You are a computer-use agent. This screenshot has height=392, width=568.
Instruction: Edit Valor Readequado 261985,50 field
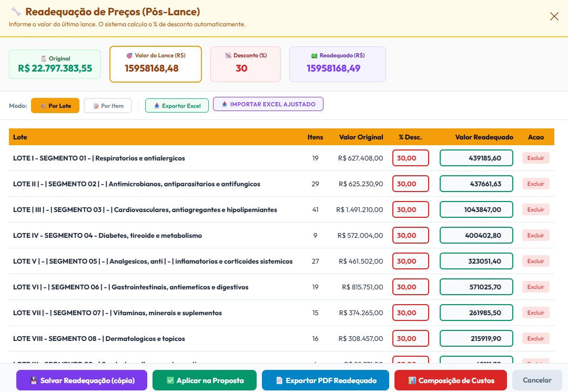[x=476, y=313]
